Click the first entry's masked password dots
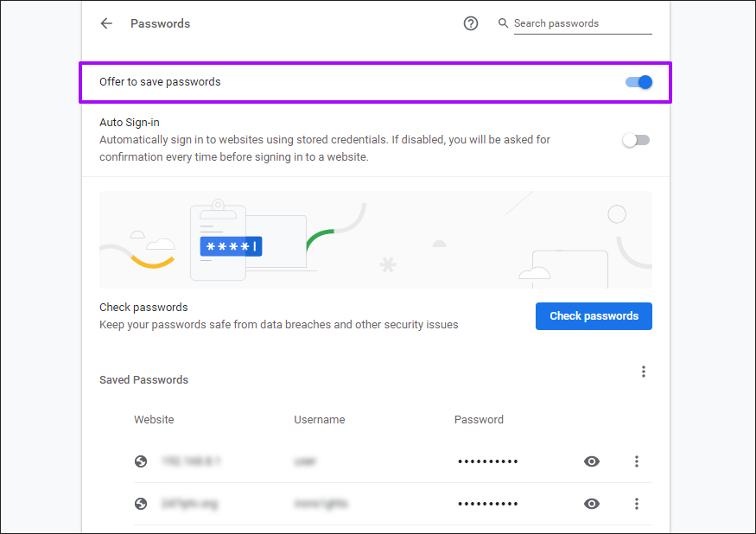 (x=488, y=462)
